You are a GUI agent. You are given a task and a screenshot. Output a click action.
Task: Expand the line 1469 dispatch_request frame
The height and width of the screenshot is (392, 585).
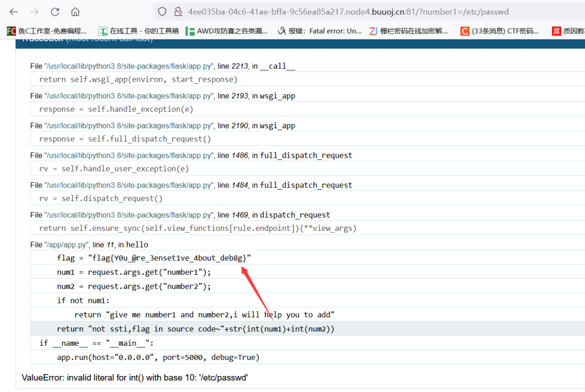tap(180, 215)
